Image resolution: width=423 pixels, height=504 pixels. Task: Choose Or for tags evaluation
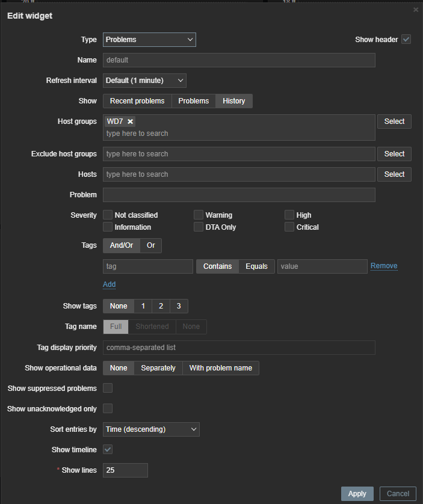click(x=151, y=245)
